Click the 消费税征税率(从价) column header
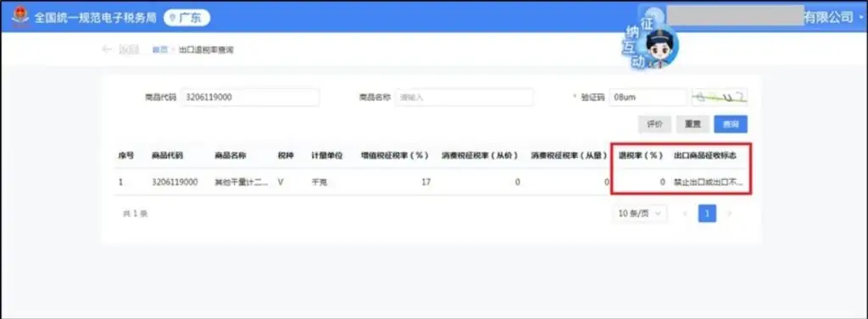This screenshot has height=319, width=868. point(480,155)
